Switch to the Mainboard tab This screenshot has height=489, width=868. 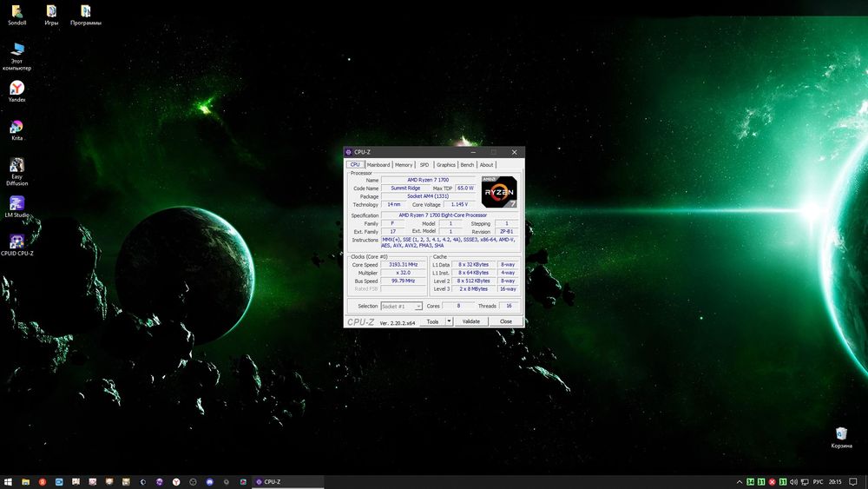(x=378, y=164)
